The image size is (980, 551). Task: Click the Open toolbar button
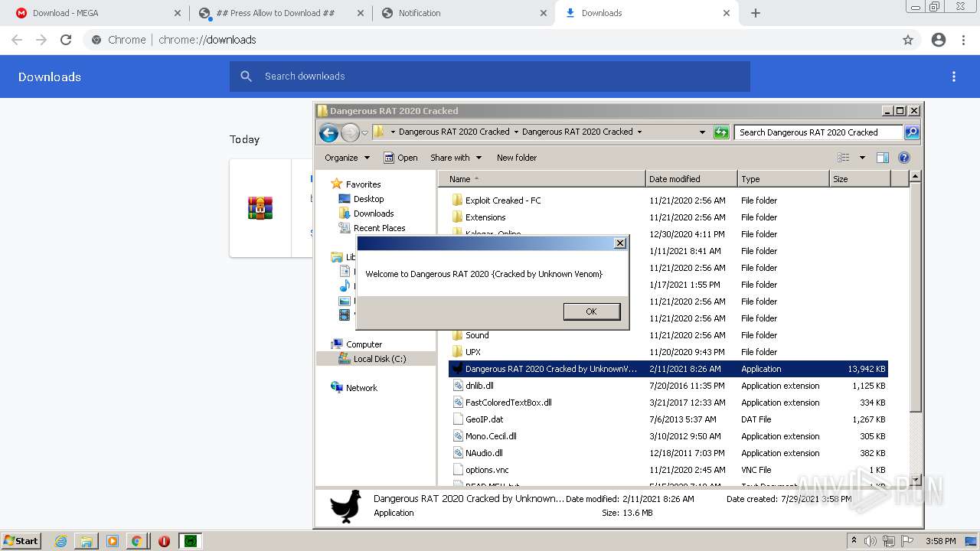(400, 158)
